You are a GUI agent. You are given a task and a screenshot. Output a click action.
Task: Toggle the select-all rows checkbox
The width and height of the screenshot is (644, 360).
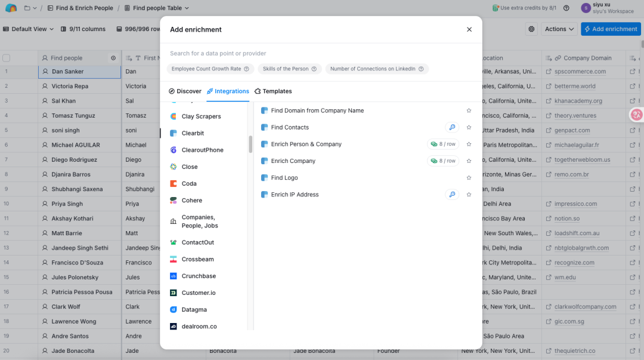[x=7, y=58]
